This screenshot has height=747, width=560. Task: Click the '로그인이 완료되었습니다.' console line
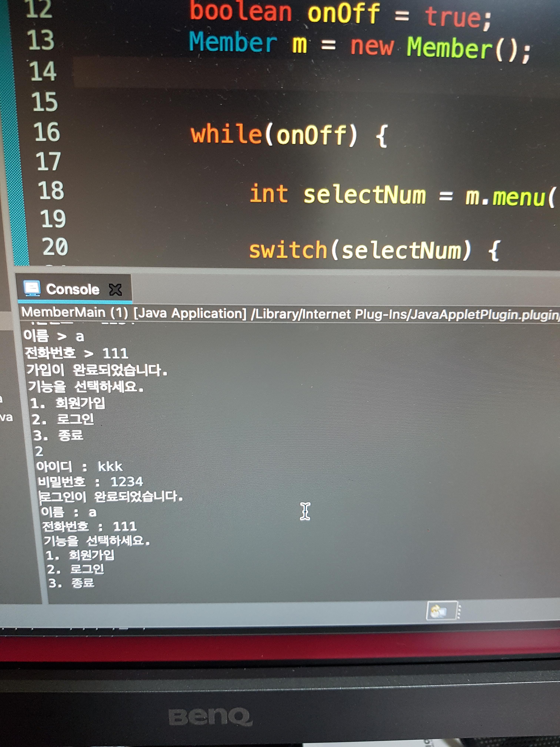111,496
